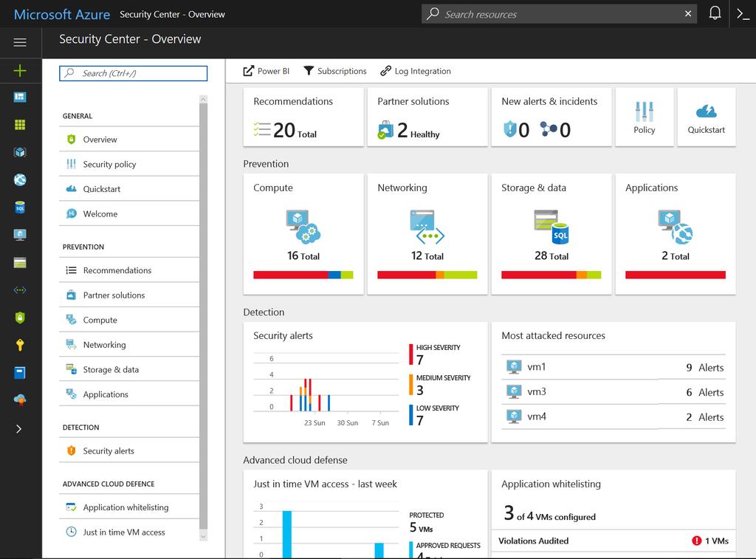Open the All resources grid icon

click(x=20, y=125)
